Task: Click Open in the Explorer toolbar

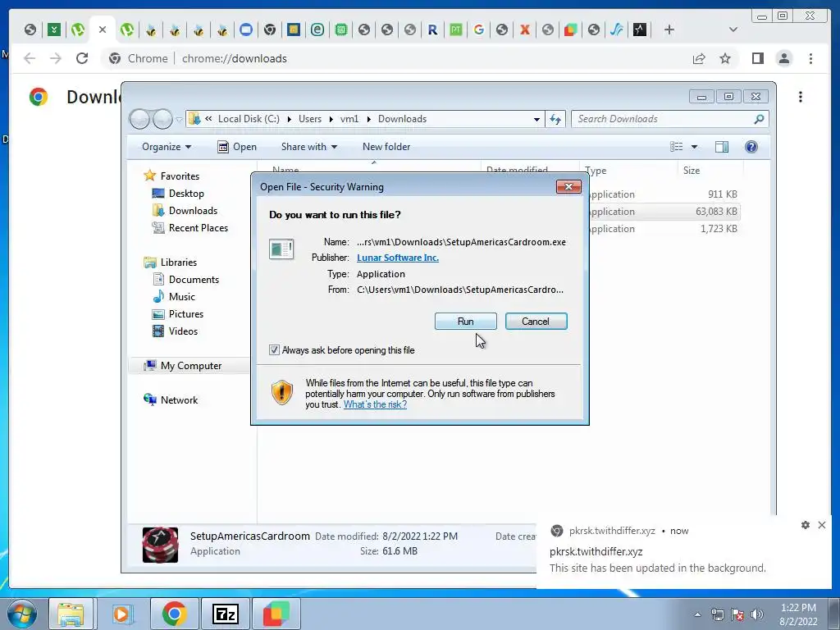Action: tap(237, 147)
